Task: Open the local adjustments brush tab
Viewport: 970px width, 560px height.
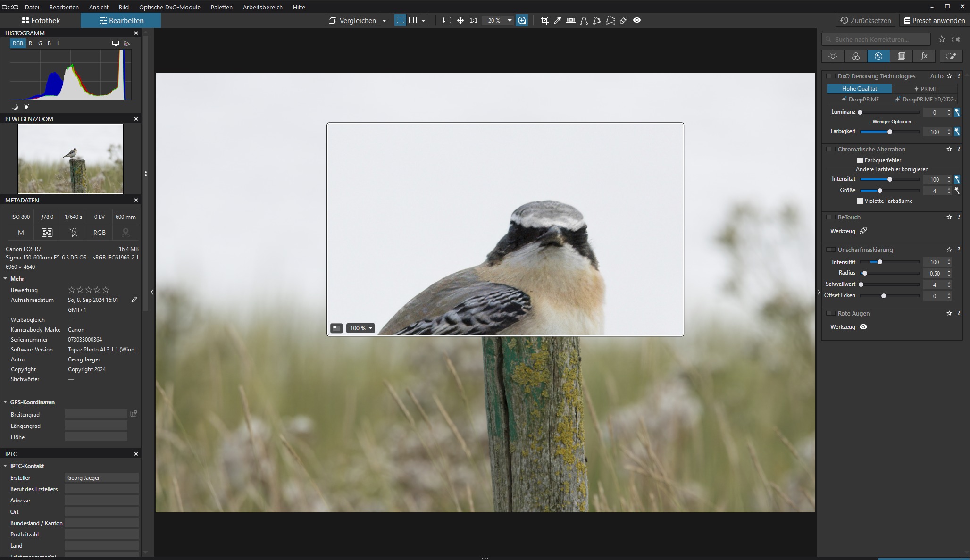Action: coord(951,56)
